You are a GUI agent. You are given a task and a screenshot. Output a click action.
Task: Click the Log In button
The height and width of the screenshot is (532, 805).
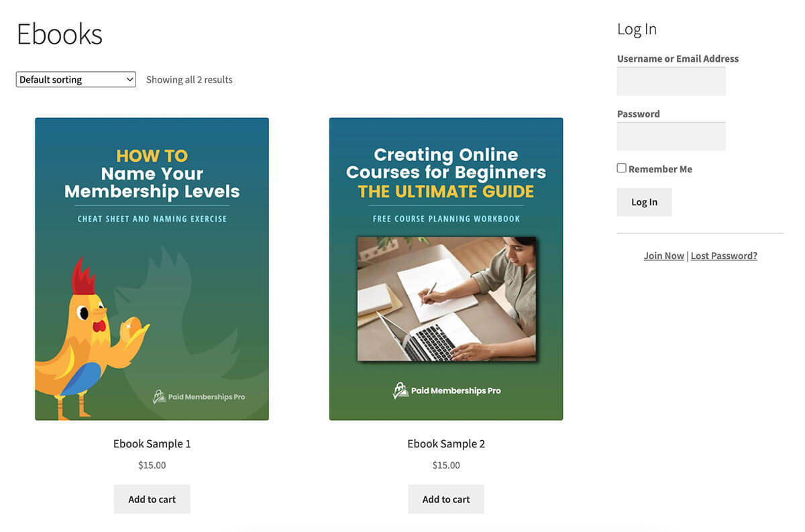pyautogui.click(x=644, y=202)
